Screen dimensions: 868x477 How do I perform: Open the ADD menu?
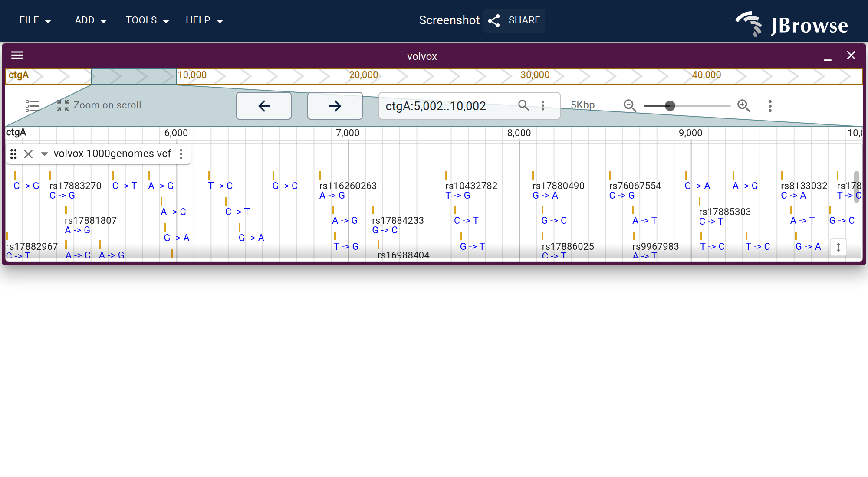click(91, 20)
